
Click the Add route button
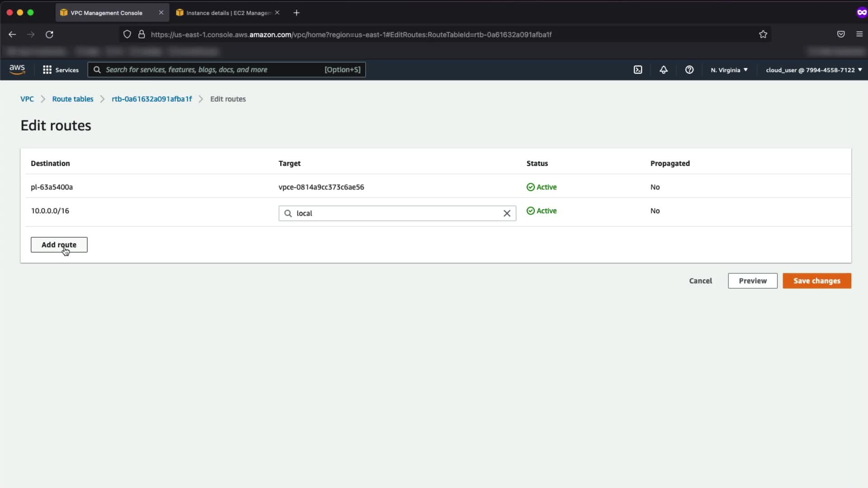pyautogui.click(x=59, y=244)
